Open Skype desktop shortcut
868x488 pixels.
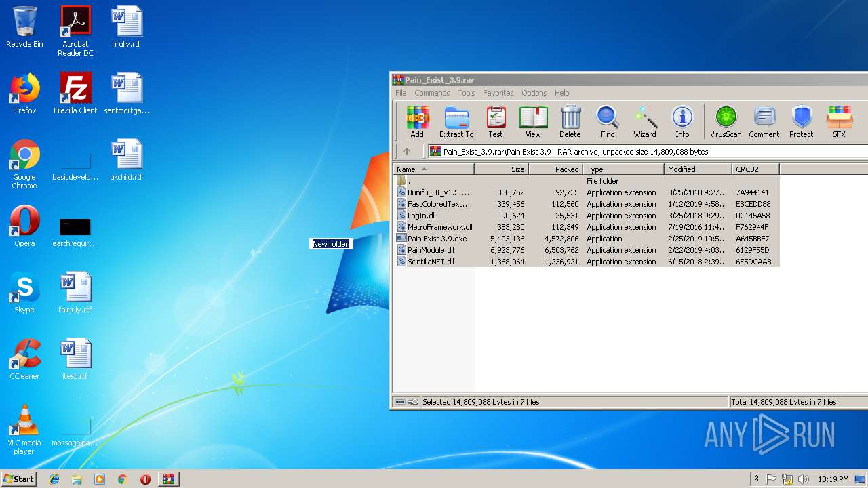24,293
